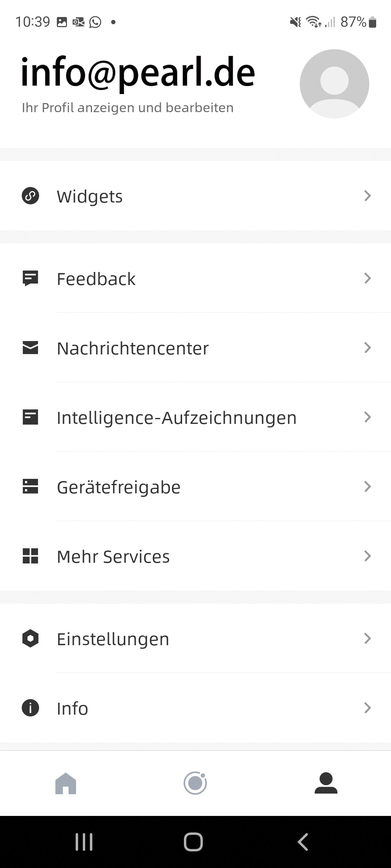This screenshot has height=868, width=391.
Task: Open the Mehr Services entry
Action: coord(113,557)
